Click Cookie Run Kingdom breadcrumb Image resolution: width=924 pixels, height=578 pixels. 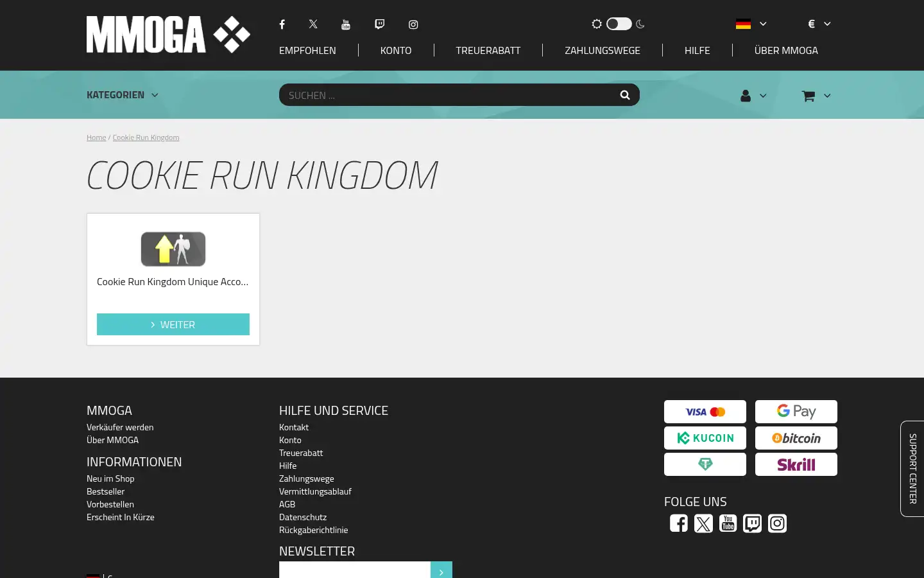pos(146,137)
